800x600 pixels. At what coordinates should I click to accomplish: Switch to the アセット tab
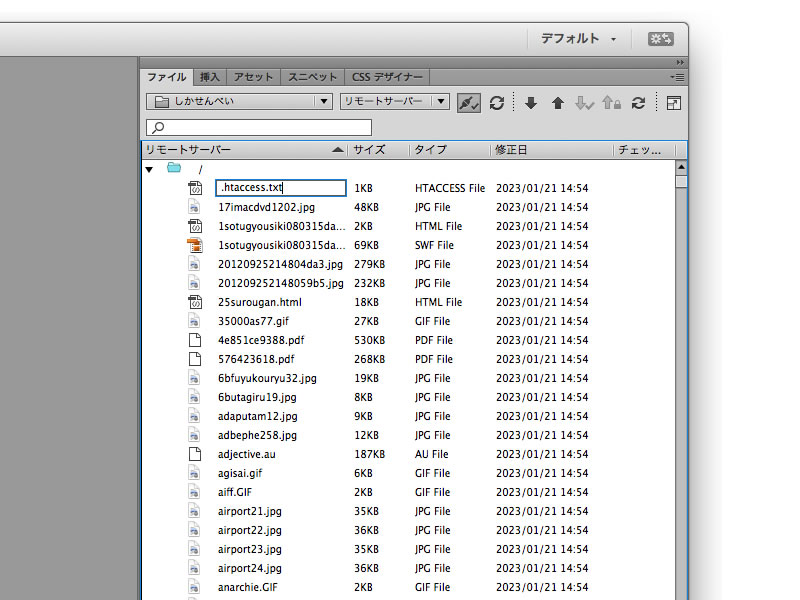tap(253, 77)
